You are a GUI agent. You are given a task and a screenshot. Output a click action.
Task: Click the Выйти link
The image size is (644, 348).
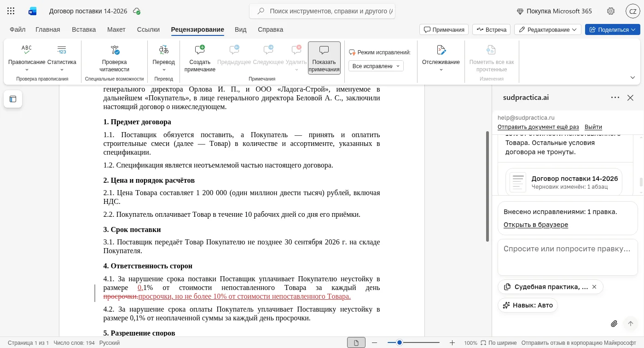pyautogui.click(x=593, y=127)
